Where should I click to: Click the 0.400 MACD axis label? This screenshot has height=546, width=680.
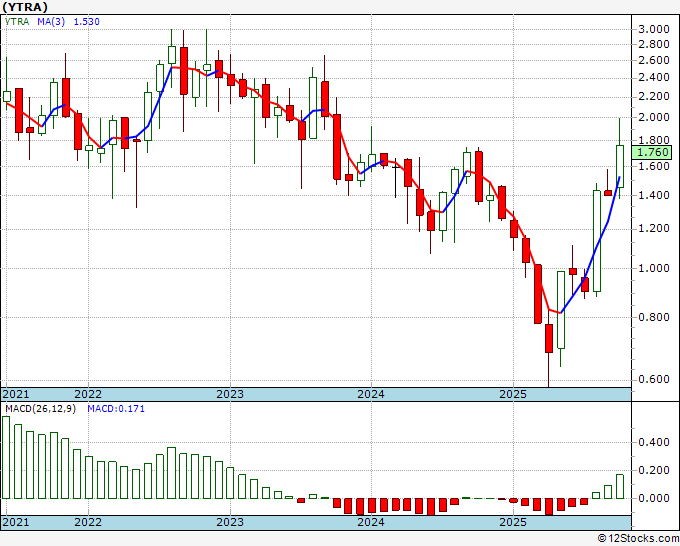654,442
